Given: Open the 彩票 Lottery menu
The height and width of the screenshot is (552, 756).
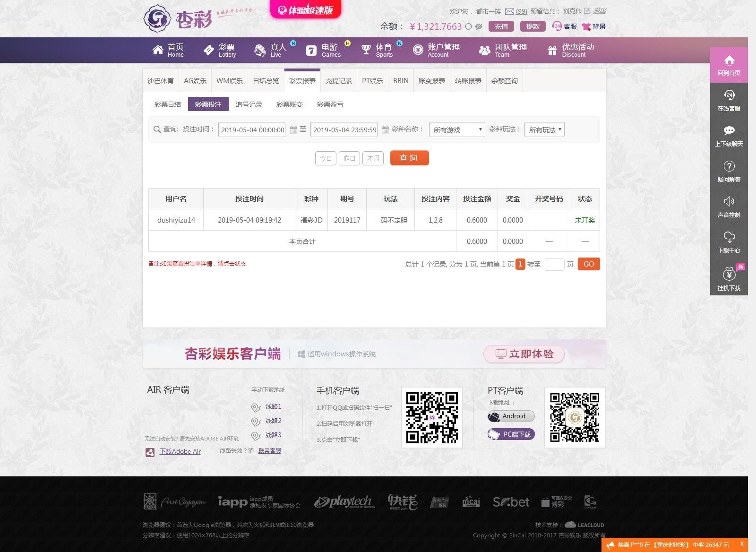Looking at the screenshot, I should (220, 50).
